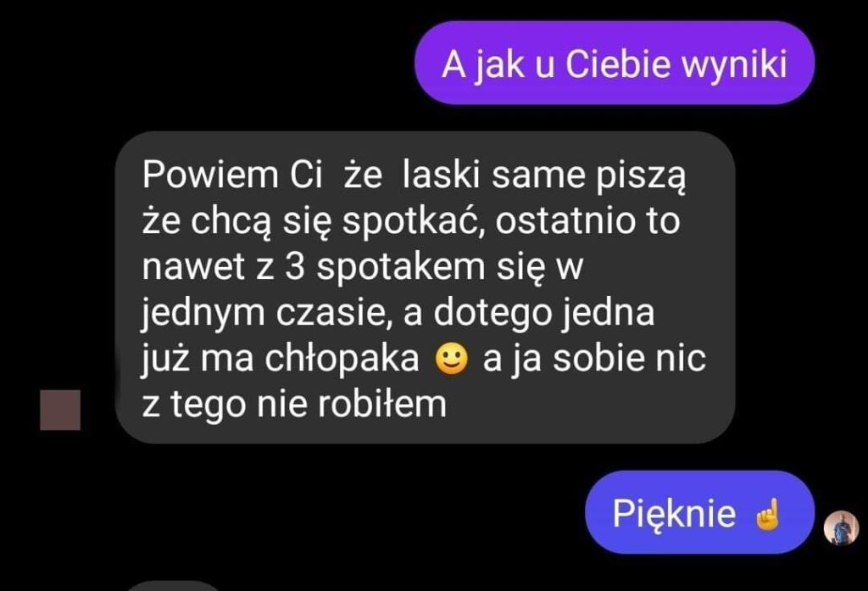Image resolution: width=868 pixels, height=591 pixels.
Task: Select the blue "Pięknie" message bubble
Action: point(699,512)
